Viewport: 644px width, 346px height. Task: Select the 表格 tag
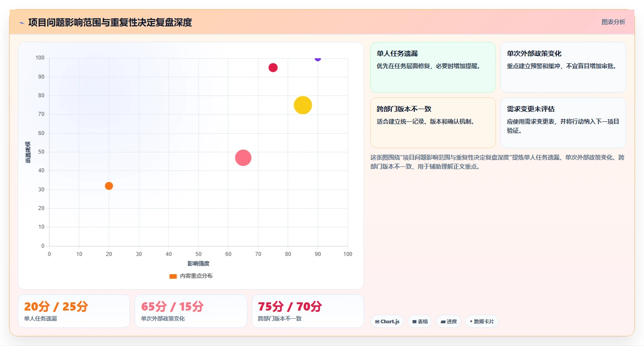420,321
